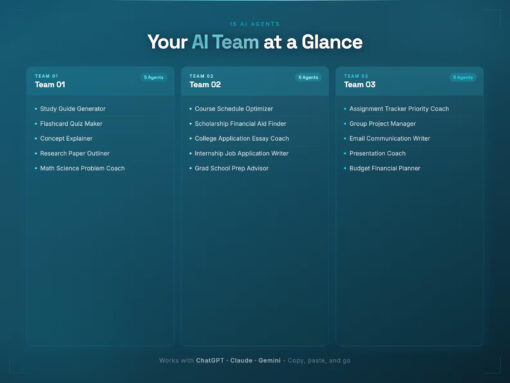The image size is (510, 383).
Task: Select the Group Project Manager item
Action: [x=382, y=124]
